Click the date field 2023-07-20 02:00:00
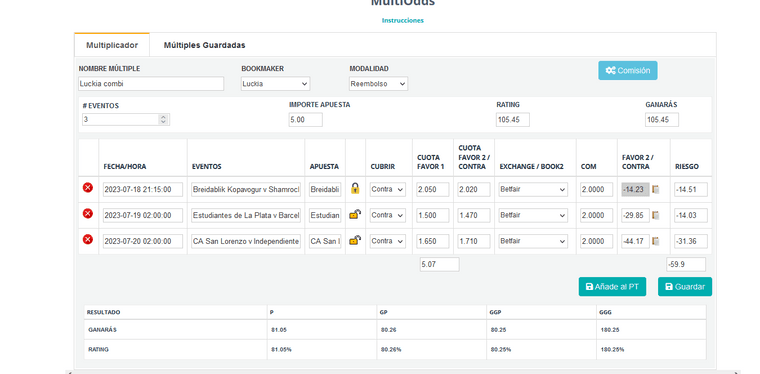760x374 pixels. pos(143,241)
